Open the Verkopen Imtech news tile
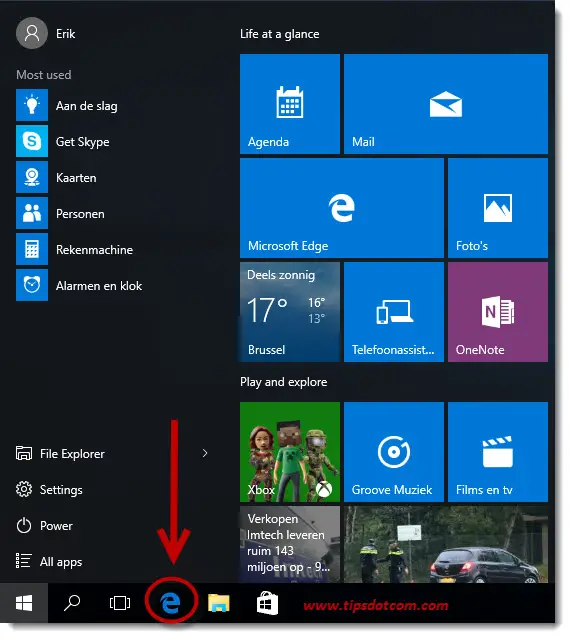The image size is (570, 638). pos(290,544)
